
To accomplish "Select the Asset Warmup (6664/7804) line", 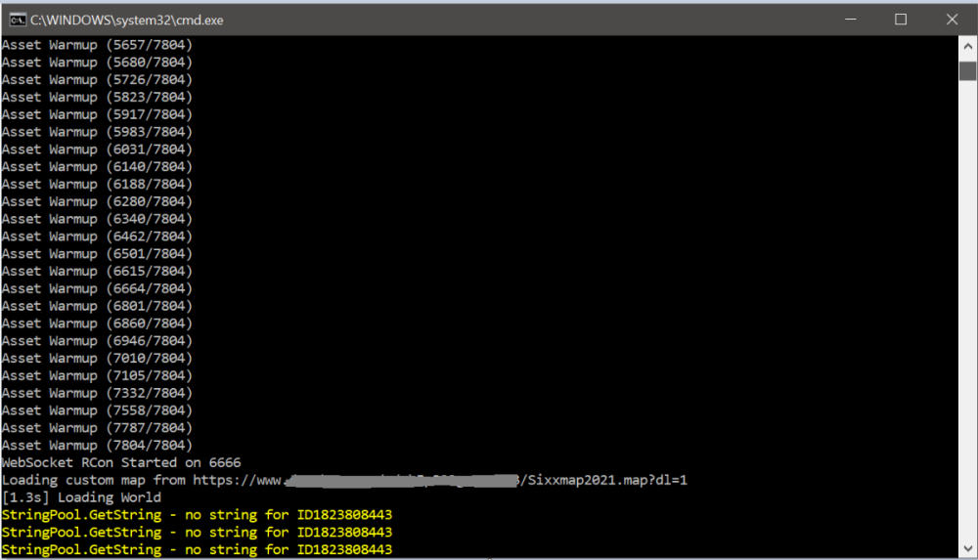I will tap(97, 288).
